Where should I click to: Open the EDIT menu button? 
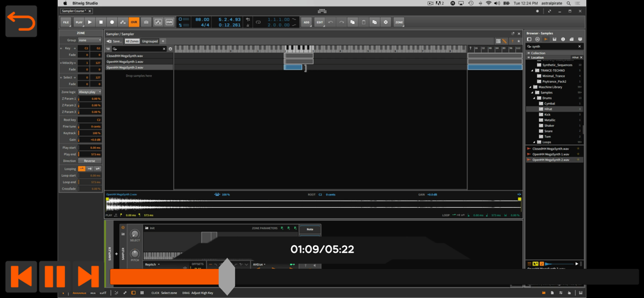(319, 22)
